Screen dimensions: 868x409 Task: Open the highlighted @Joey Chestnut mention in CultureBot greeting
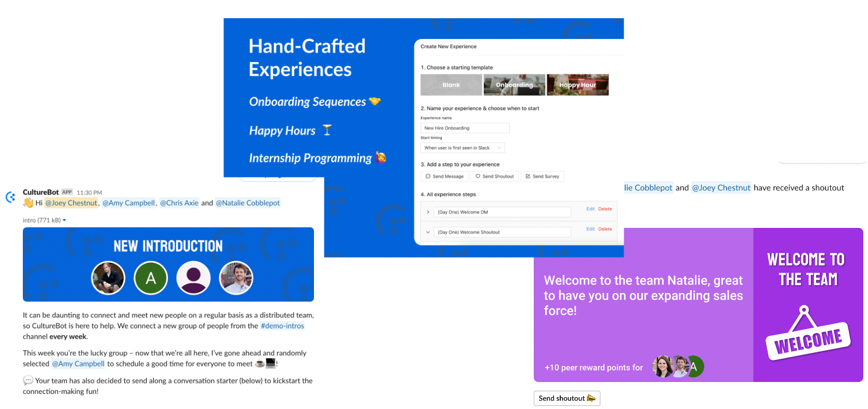point(71,203)
